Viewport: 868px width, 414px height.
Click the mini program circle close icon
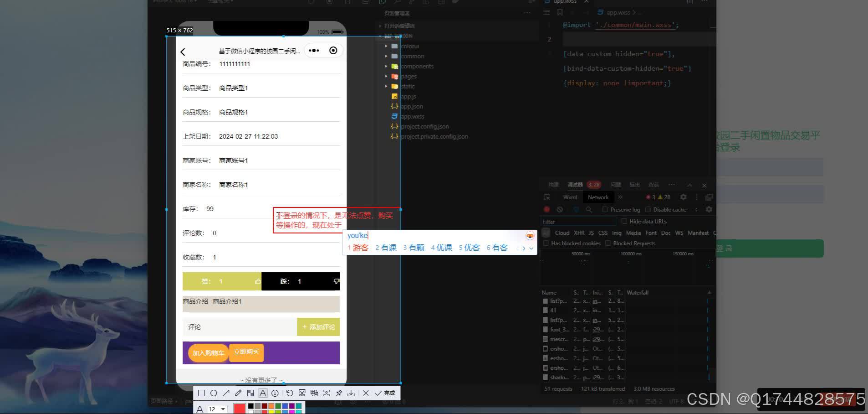(x=333, y=51)
